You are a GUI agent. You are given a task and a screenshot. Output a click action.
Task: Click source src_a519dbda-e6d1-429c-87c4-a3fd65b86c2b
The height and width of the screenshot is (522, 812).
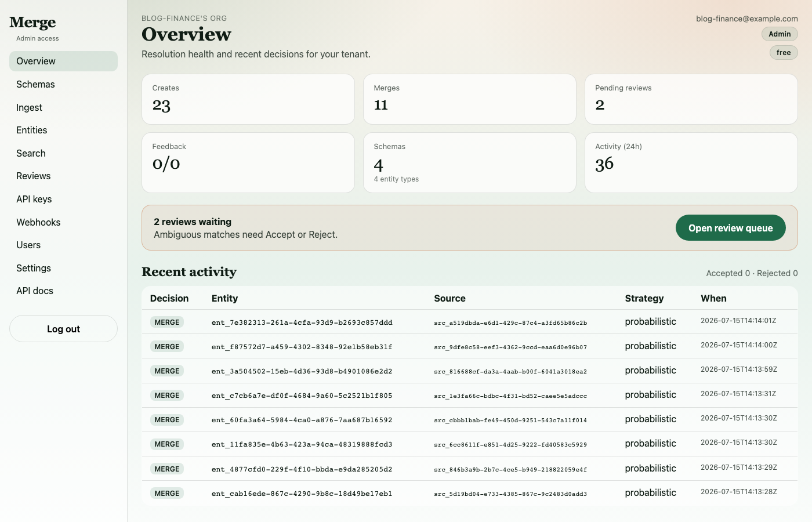[x=510, y=323]
